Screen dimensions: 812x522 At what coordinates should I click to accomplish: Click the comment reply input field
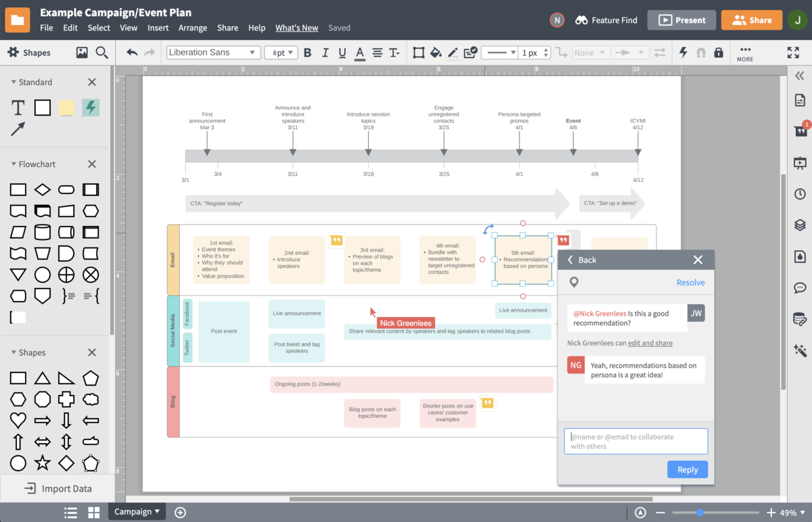coord(635,440)
